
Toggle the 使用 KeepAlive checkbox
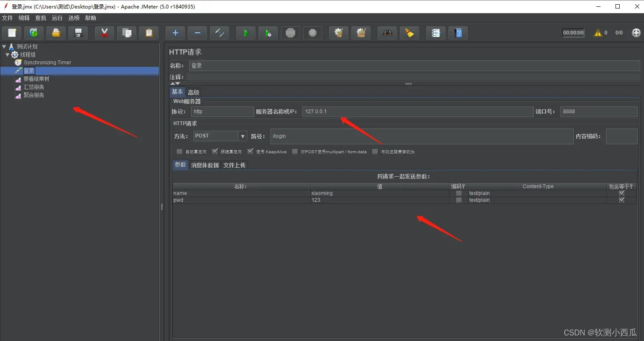250,152
